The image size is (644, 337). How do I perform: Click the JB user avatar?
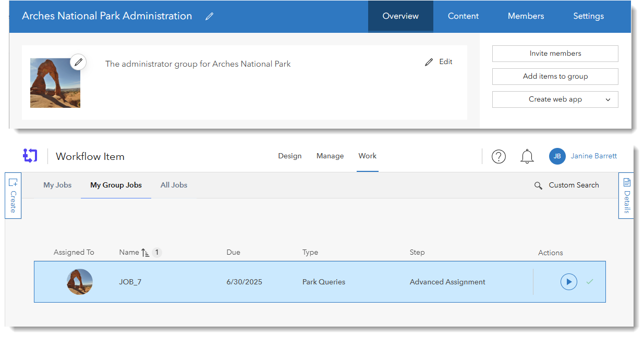pos(557,156)
